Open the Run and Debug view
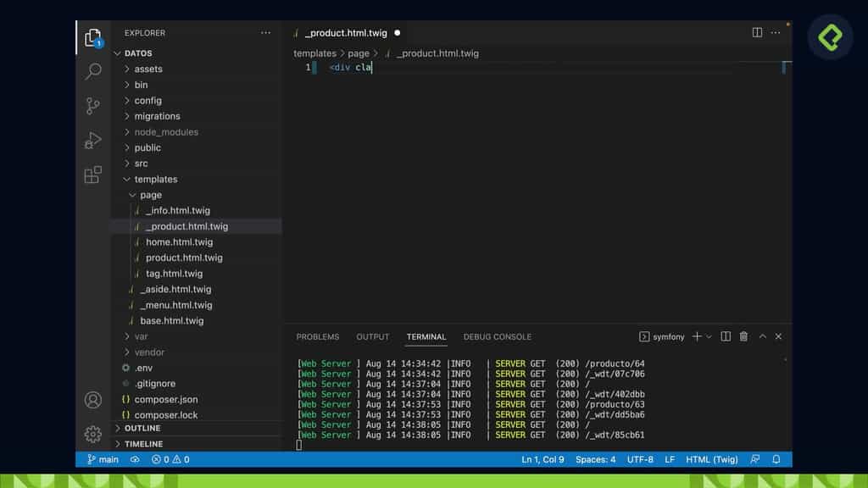Image resolution: width=868 pixels, height=488 pixels. [x=93, y=140]
